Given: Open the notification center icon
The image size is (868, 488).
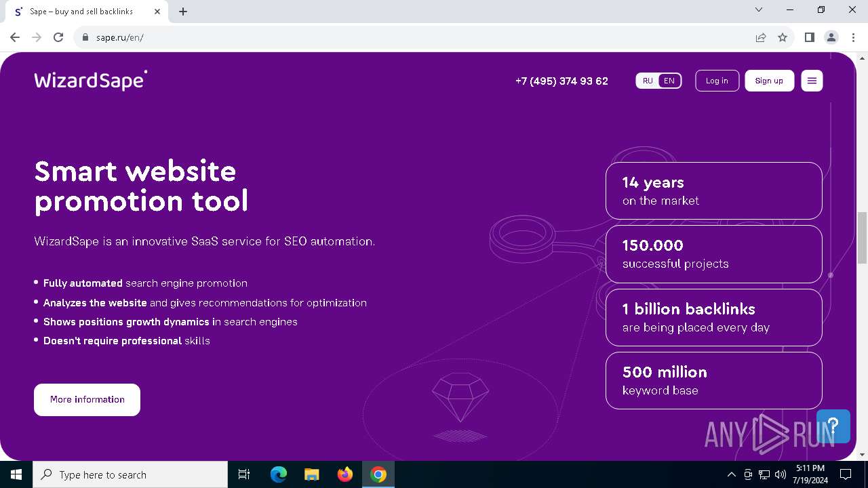Looking at the screenshot, I should (x=846, y=474).
